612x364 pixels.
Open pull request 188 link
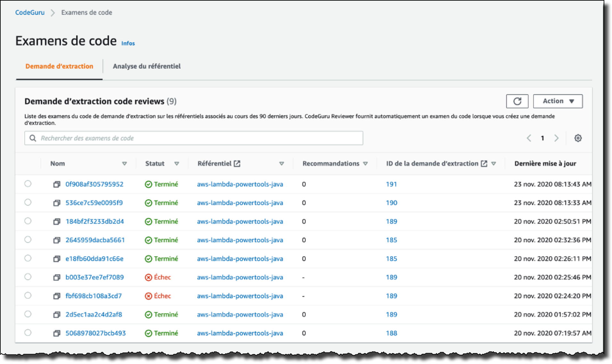(x=392, y=333)
